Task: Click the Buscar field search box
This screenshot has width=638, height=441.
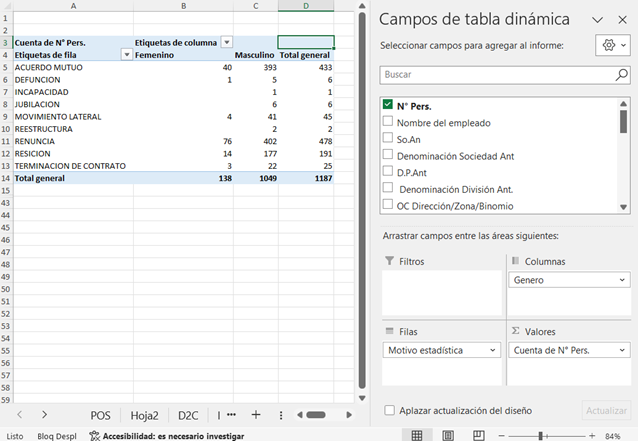Action: [x=495, y=75]
